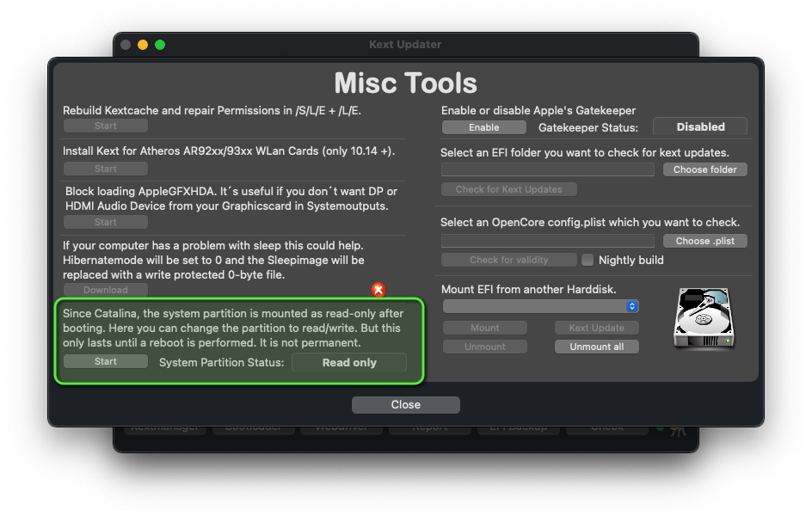Click the Misc Tools heading
Image resolution: width=812 pixels, height=516 pixels.
point(405,83)
